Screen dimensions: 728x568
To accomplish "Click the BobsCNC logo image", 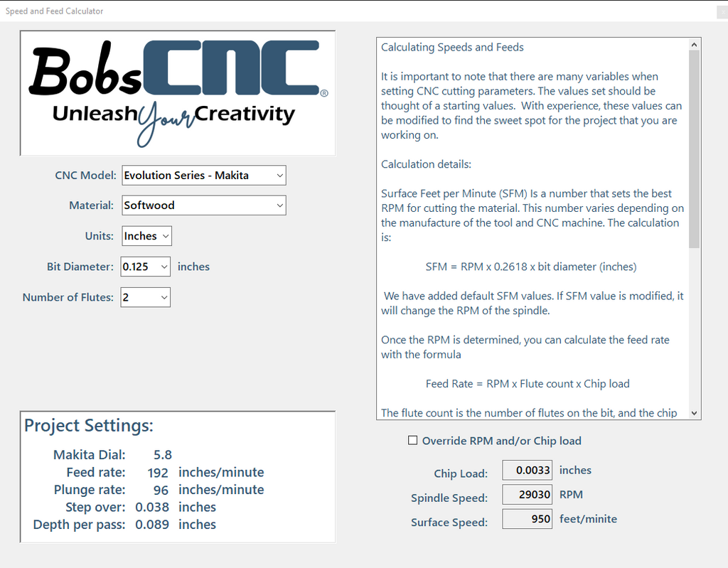I will point(178,93).
